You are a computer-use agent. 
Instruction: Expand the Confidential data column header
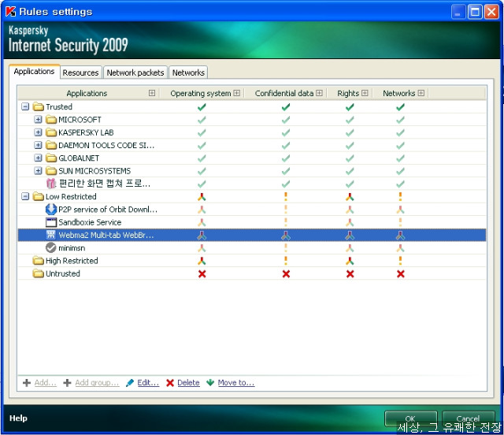click(319, 93)
